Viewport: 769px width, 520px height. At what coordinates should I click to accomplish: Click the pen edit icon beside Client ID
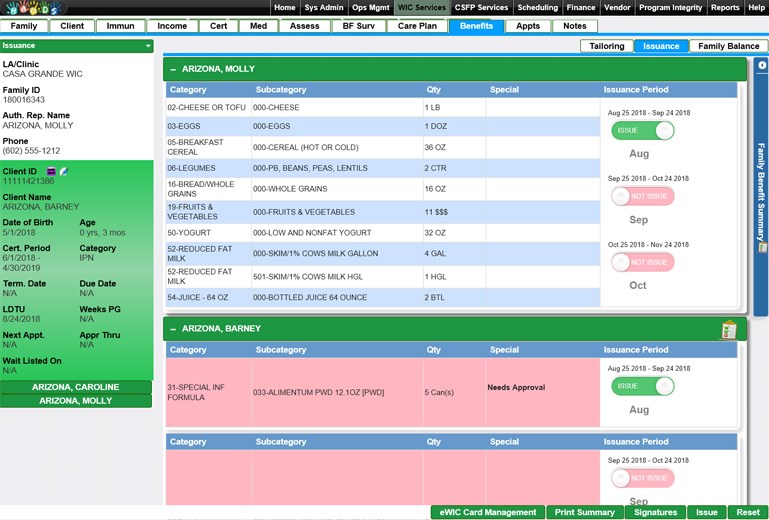(64, 172)
